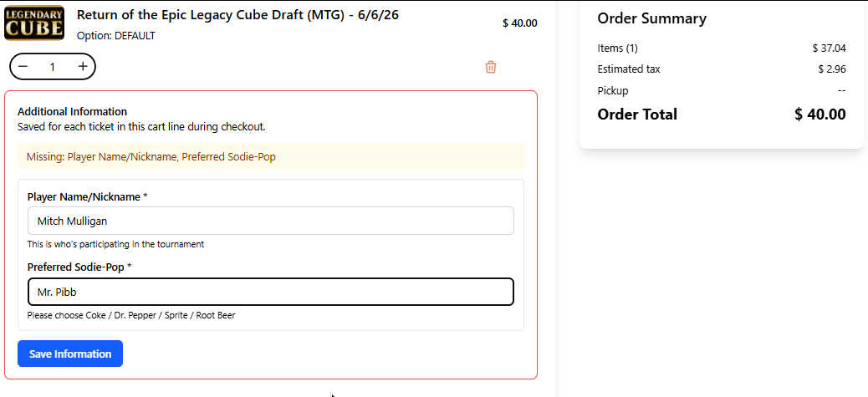Click the Order Summary heading
The width and height of the screenshot is (868, 397).
tap(651, 18)
